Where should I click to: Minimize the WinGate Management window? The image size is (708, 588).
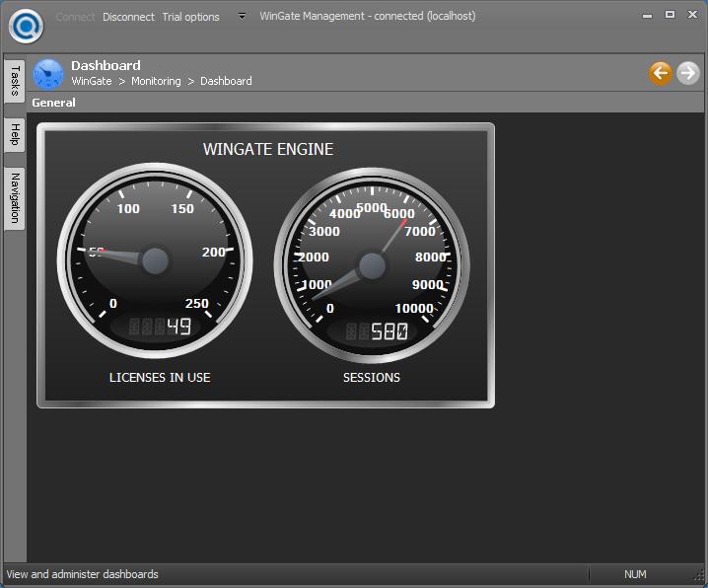[x=647, y=16]
